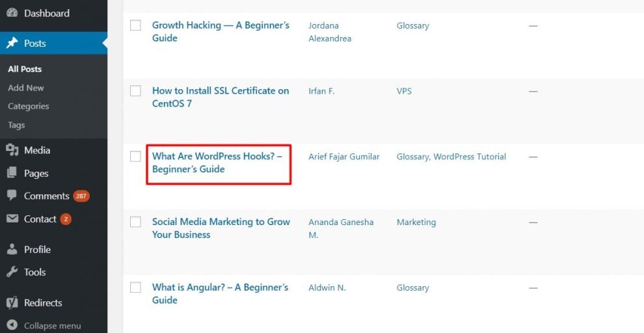The height and width of the screenshot is (333, 644).
Task: Click the Contact envelope icon
Action: coord(12,219)
